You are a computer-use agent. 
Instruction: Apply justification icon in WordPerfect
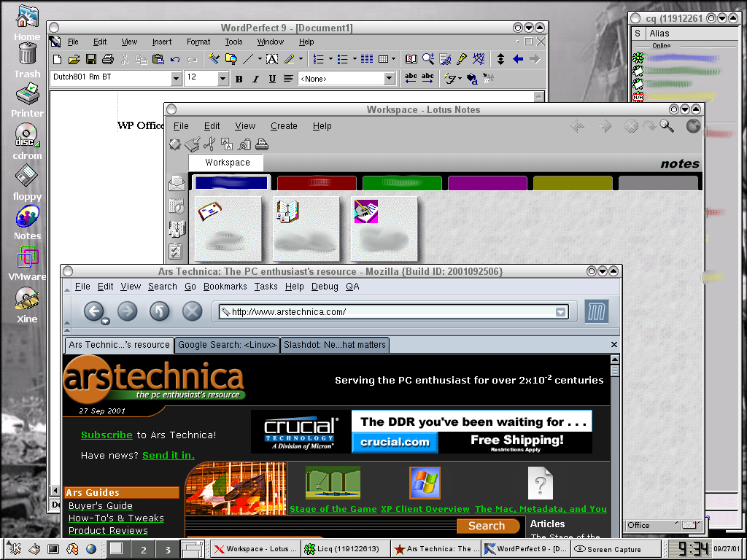288,79
